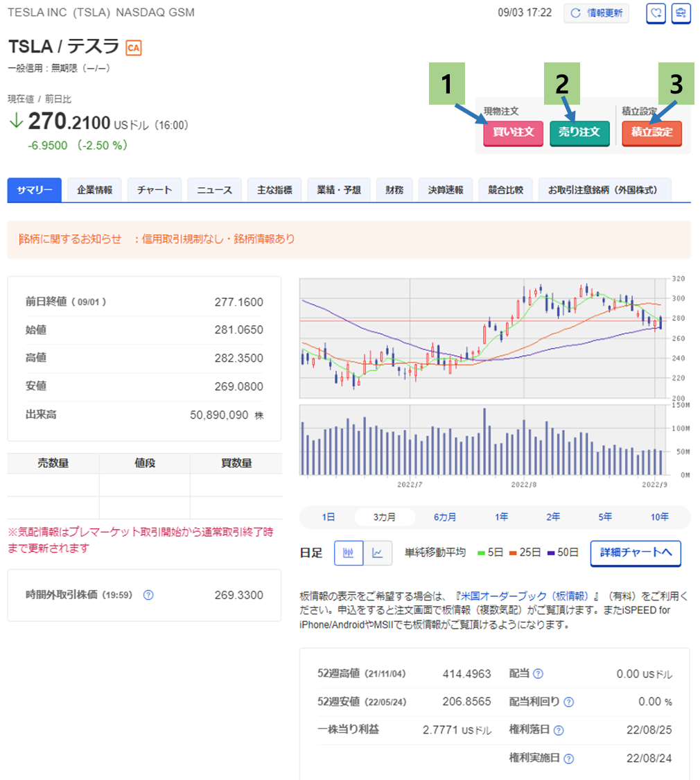Screen dimensions: 700x780
Task: Click the 50日 moving average legend
Action: (563, 553)
